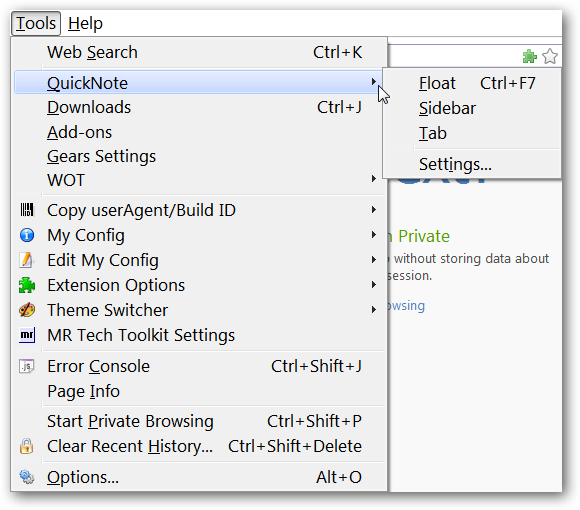The width and height of the screenshot is (580, 510).
Task: Click the barcode icon beside Copy userAgent/Build ID
Action: tap(27, 210)
